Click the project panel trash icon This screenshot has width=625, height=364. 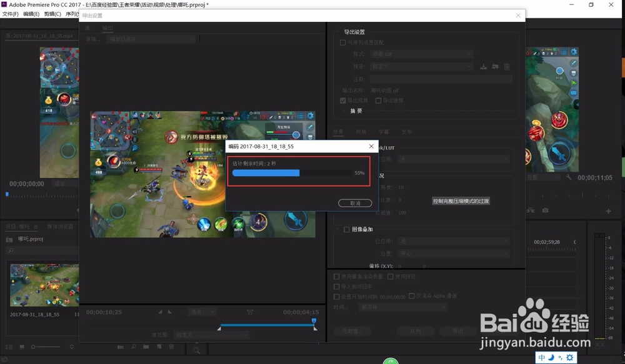[171, 347]
